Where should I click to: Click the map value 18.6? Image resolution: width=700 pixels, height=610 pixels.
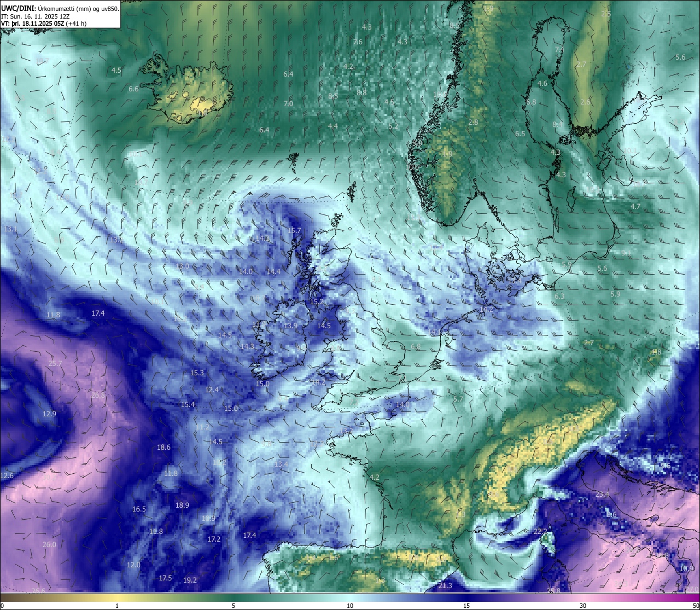coord(164,447)
